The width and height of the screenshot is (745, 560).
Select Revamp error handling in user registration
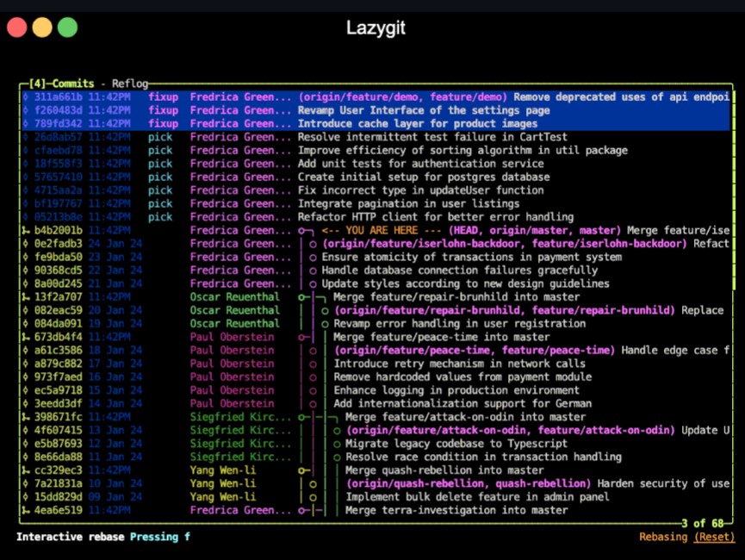tap(376, 323)
